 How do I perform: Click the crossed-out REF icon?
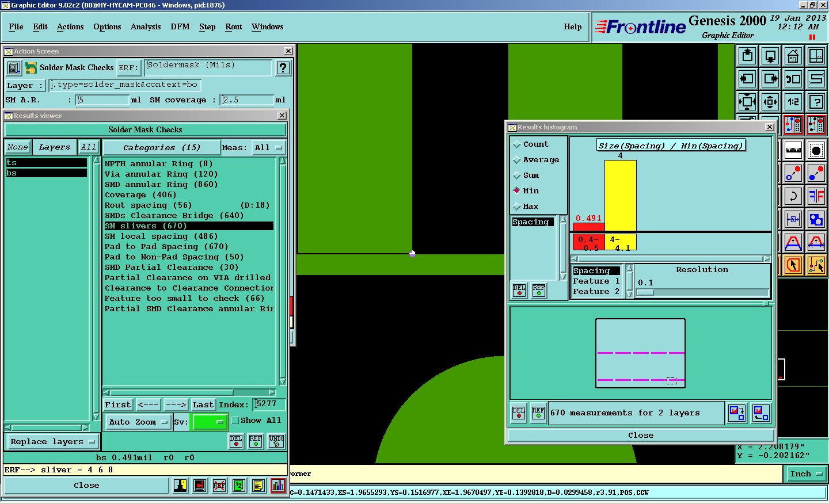219,486
